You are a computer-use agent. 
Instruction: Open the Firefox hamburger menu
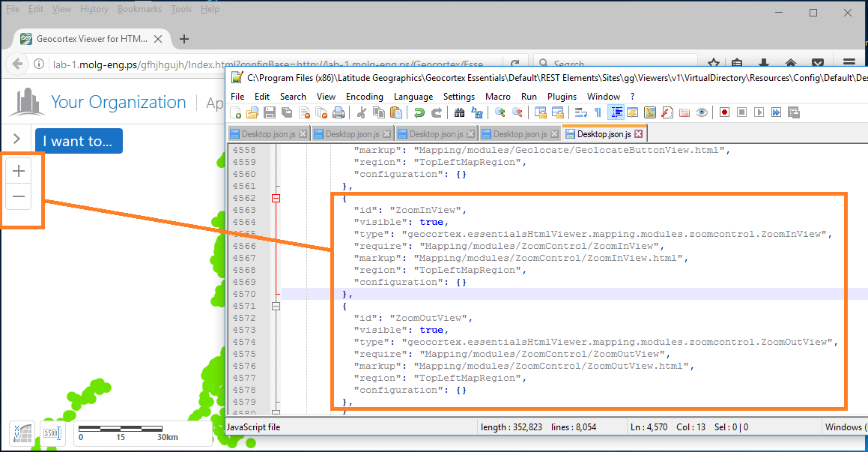pos(849,63)
